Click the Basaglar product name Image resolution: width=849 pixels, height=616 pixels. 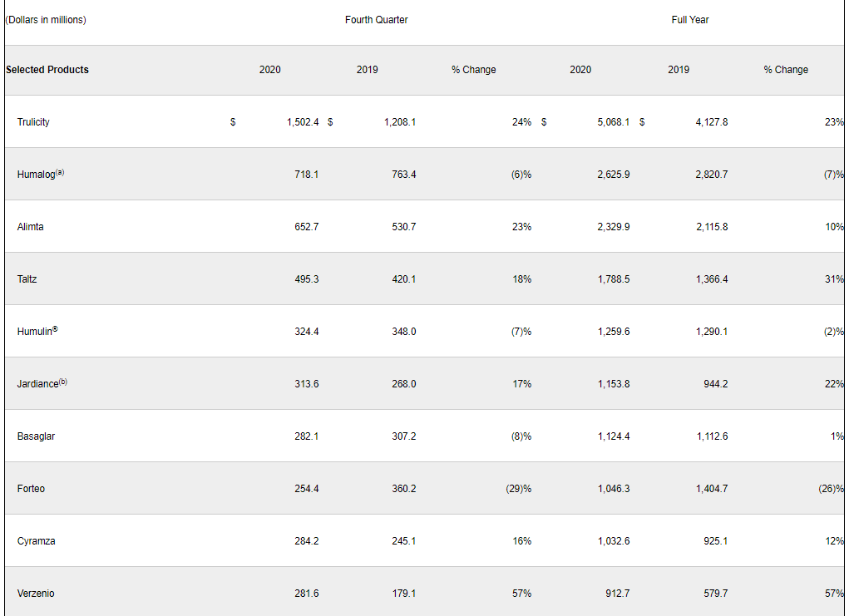tap(36, 436)
